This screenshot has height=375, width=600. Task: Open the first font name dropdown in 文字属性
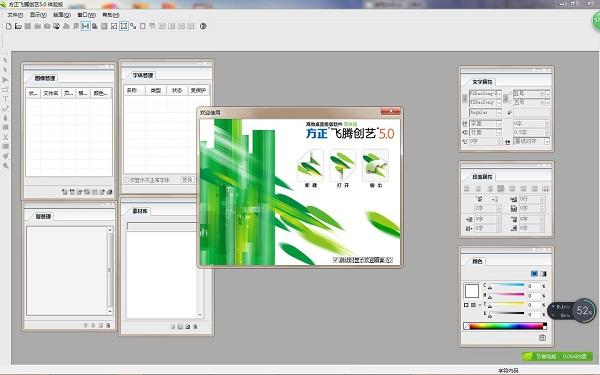(x=485, y=93)
